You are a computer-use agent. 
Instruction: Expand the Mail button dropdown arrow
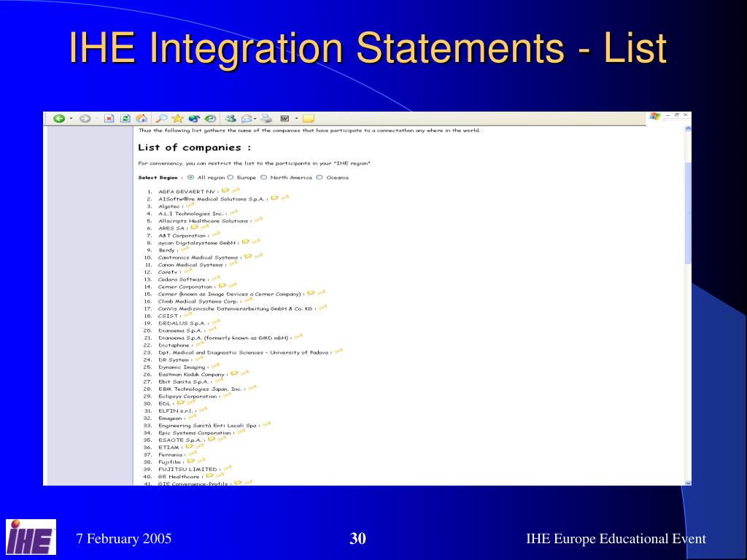click(x=255, y=119)
